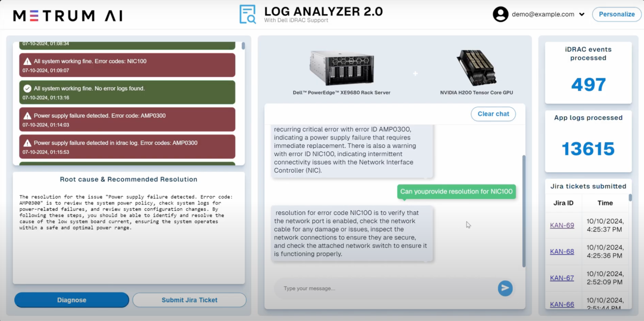644x321 pixels.
Task: Click the KAN-69 timestamp 4:25:37 PM
Action: tap(605, 225)
